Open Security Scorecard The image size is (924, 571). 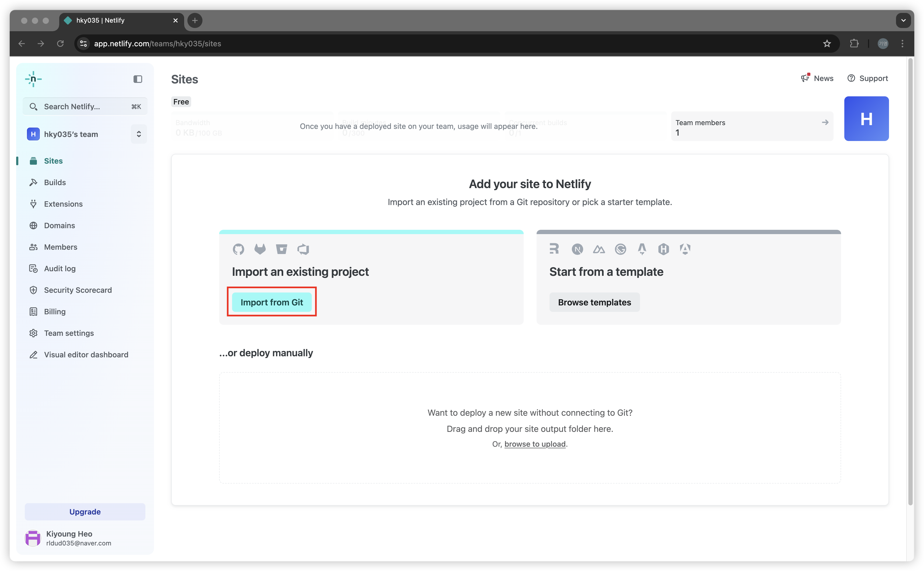(78, 290)
